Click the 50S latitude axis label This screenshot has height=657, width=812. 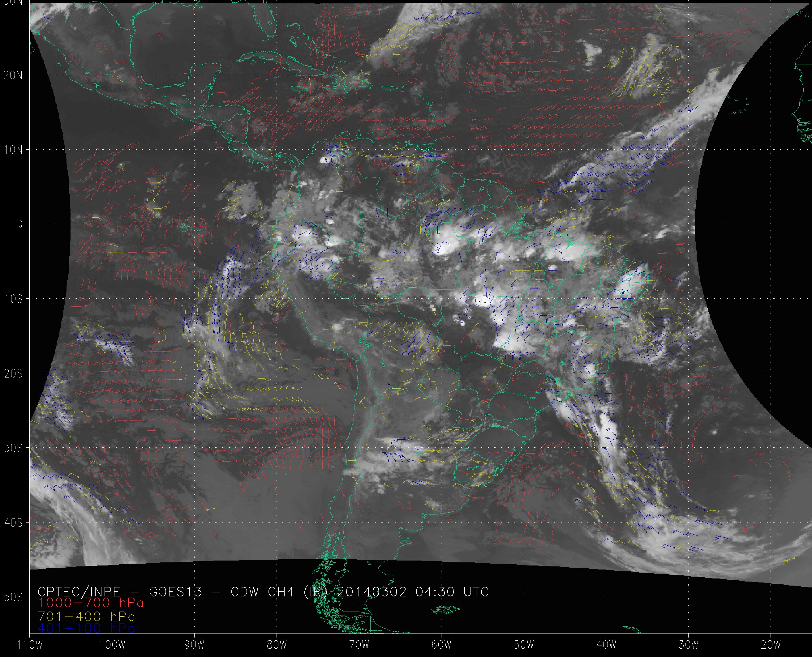13,597
